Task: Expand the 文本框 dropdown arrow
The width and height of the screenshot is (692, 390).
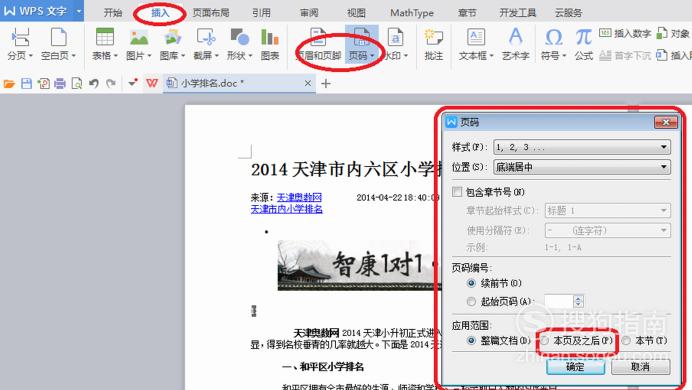Action: click(491, 56)
